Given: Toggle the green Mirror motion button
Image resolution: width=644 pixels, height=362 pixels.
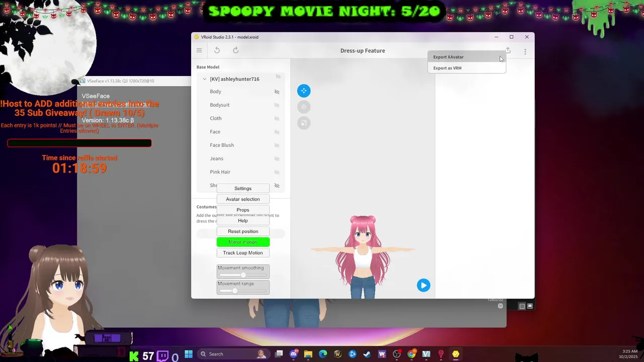Looking at the screenshot, I should tap(243, 242).
